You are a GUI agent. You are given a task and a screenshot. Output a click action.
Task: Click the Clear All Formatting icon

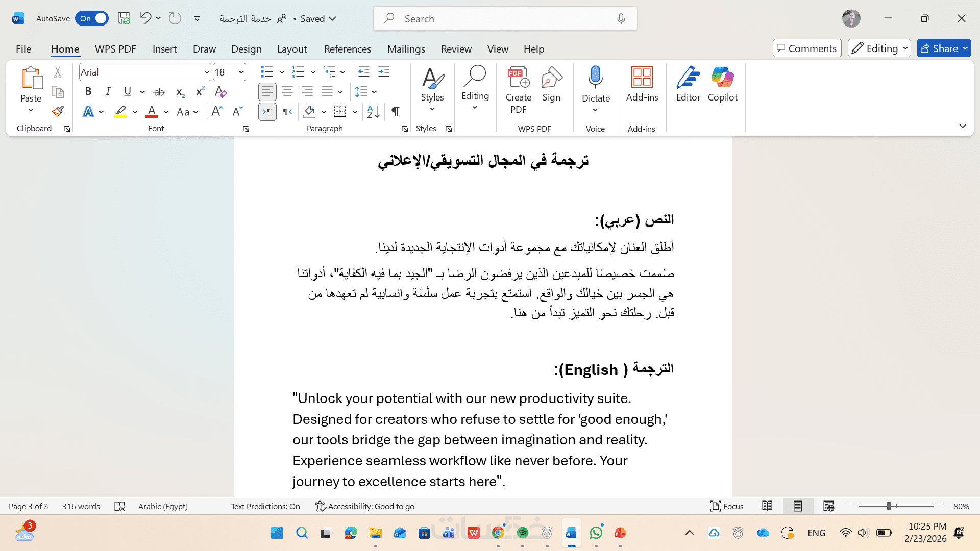pos(220,92)
